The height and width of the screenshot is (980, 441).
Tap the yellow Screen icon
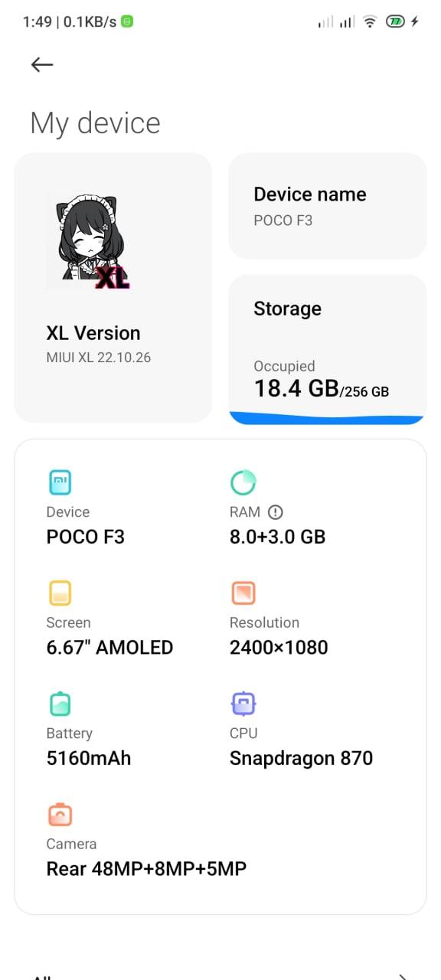60,593
